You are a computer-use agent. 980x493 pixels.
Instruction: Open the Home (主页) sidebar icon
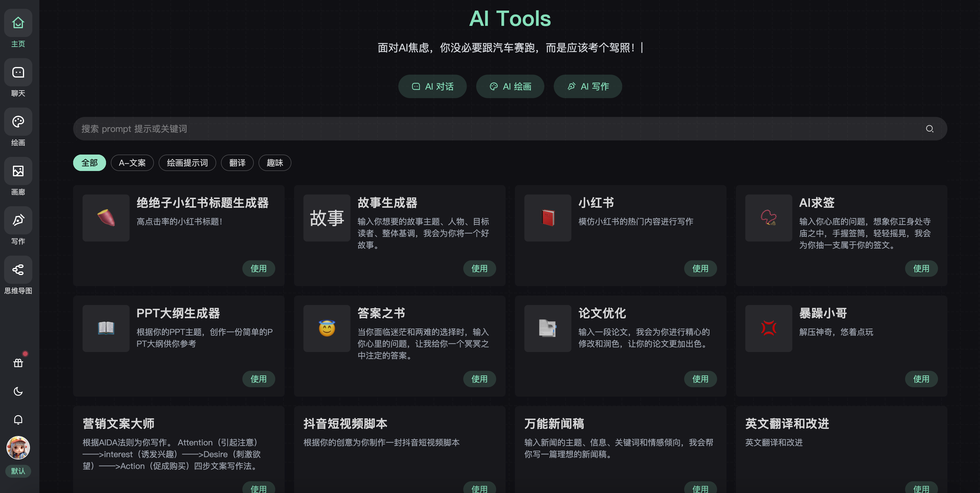pos(18,23)
